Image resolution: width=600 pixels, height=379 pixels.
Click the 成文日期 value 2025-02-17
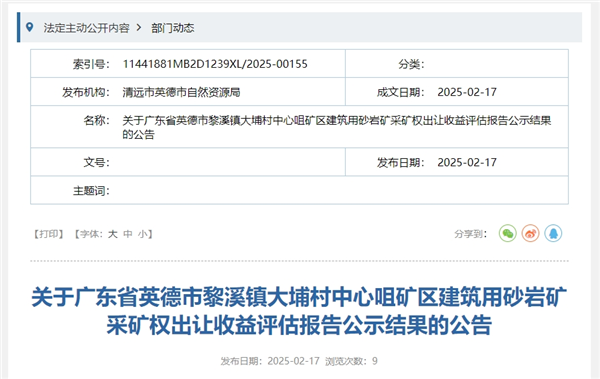[x=467, y=92]
